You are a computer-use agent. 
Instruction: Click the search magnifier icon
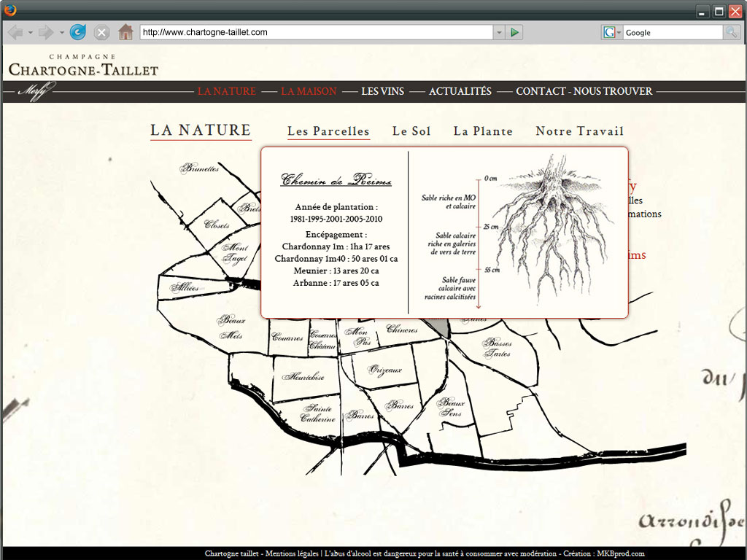point(731,32)
